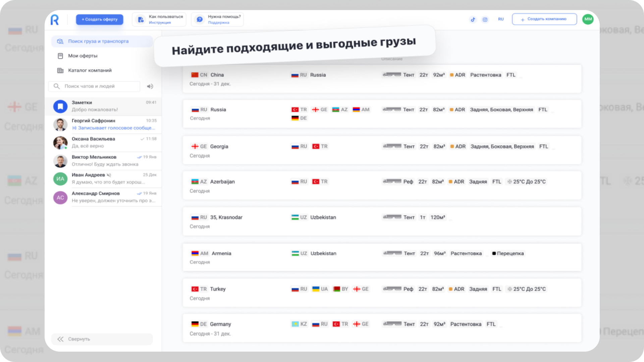644x362 pixels.
Task: Click the AM flag in Russia row
Action: (356, 110)
